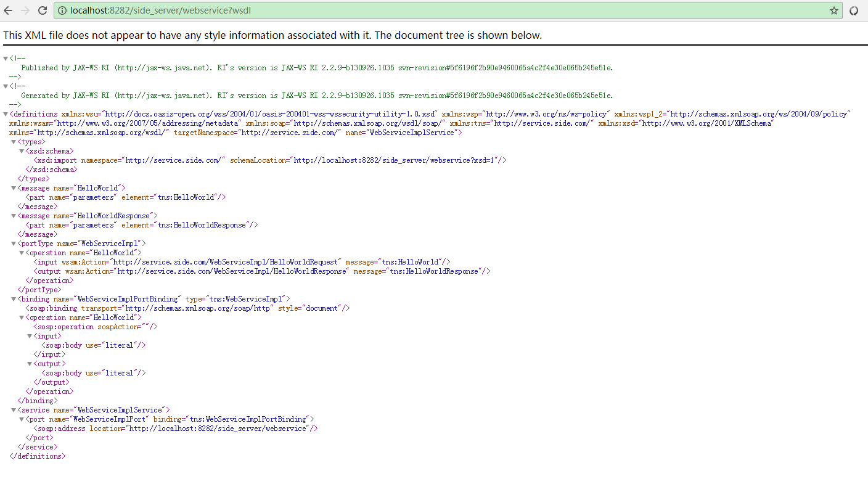Collapse port name="WebServiceImplPort" node
The width and height of the screenshot is (868, 492).
(22, 419)
